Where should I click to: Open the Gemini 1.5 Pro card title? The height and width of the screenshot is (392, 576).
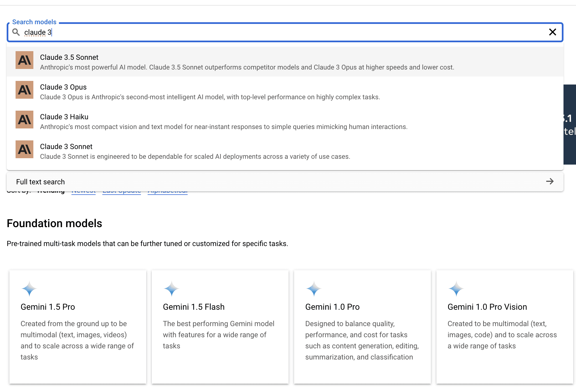pyautogui.click(x=48, y=307)
